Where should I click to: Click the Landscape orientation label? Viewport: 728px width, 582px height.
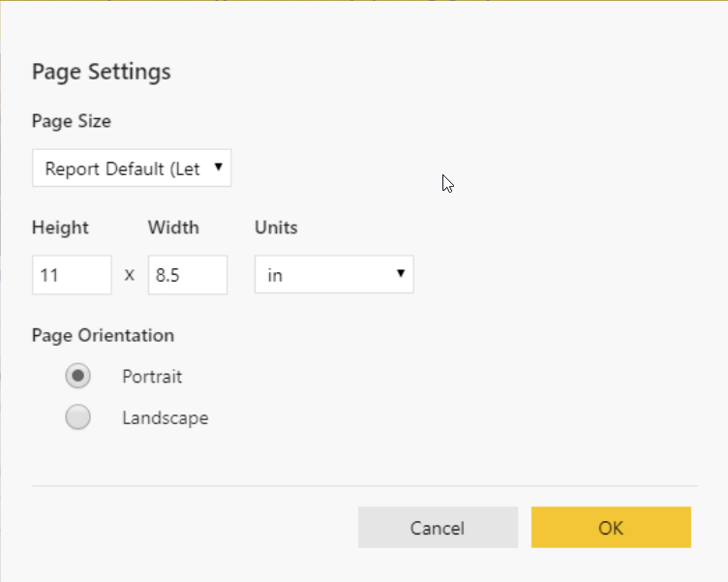point(166,418)
